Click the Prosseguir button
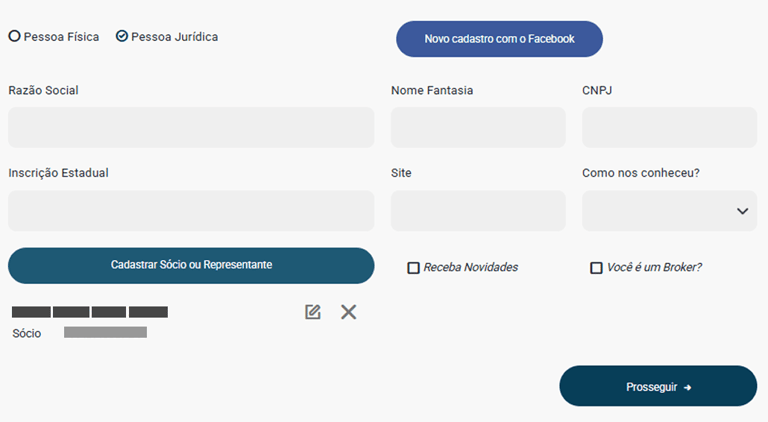 coord(658,386)
